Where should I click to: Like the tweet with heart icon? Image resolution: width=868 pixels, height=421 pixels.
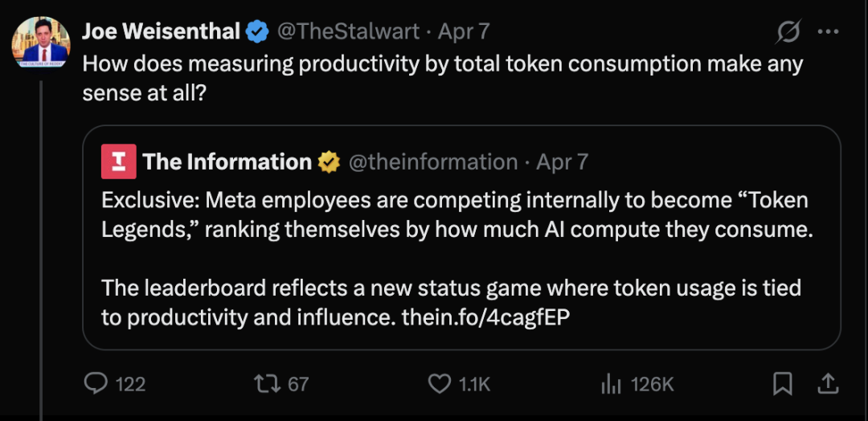pyautogui.click(x=440, y=384)
